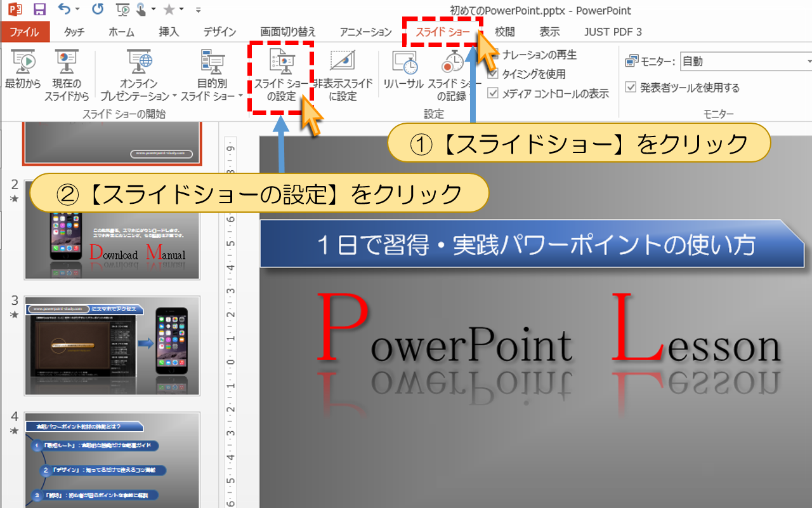This screenshot has height=508, width=812.
Task: Click the Redo/repeat icon
Action: click(97, 10)
